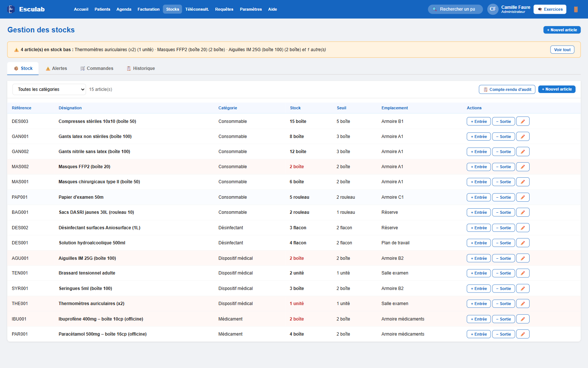Open Téléconsult. in the navbar

click(x=197, y=9)
